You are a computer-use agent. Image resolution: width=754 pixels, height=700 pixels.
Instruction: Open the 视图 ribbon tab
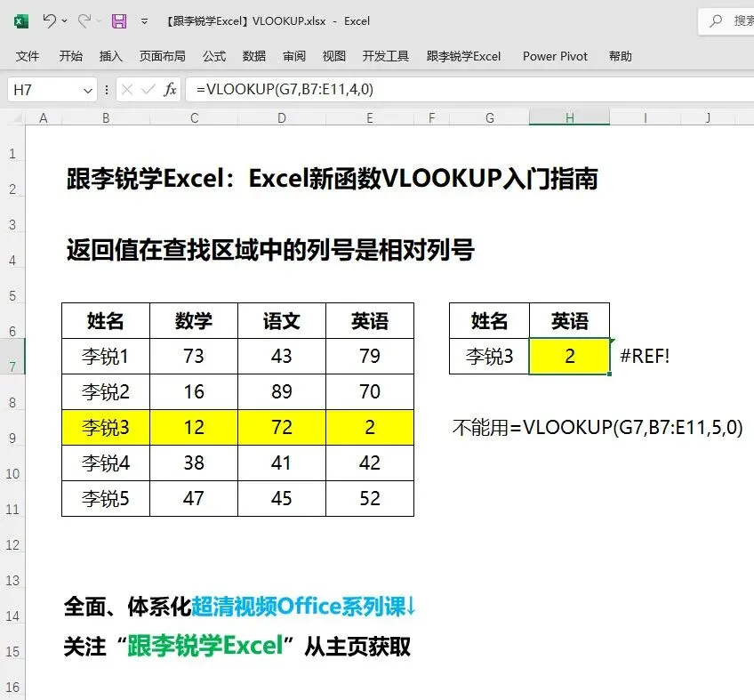point(333,56)
